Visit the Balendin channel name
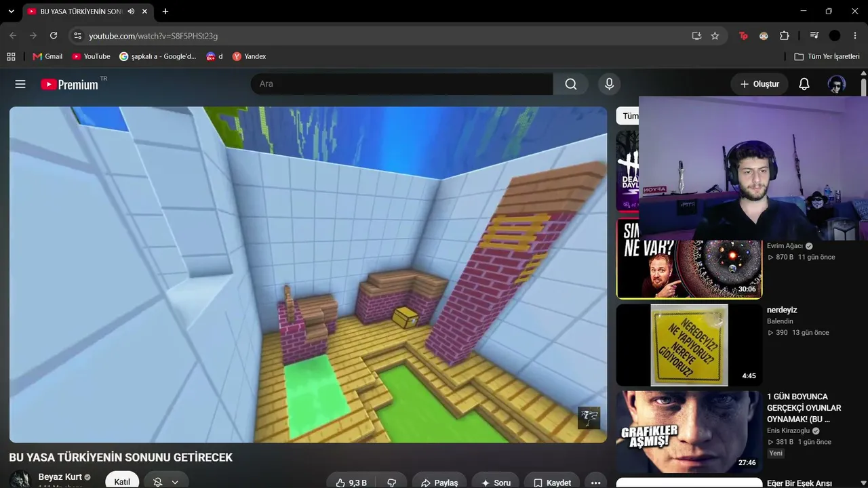Screen dimensions: 868x488 [780, 321]
